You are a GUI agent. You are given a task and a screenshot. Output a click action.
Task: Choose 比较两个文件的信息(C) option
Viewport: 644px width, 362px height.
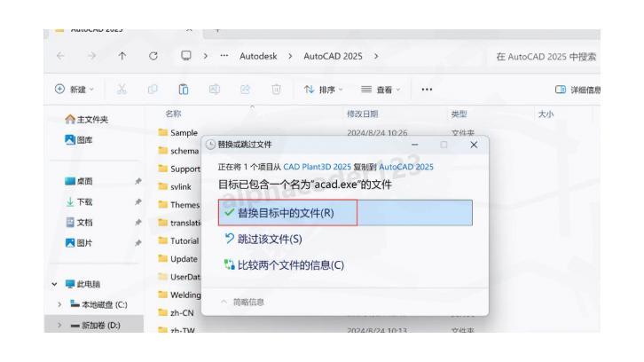284,265
